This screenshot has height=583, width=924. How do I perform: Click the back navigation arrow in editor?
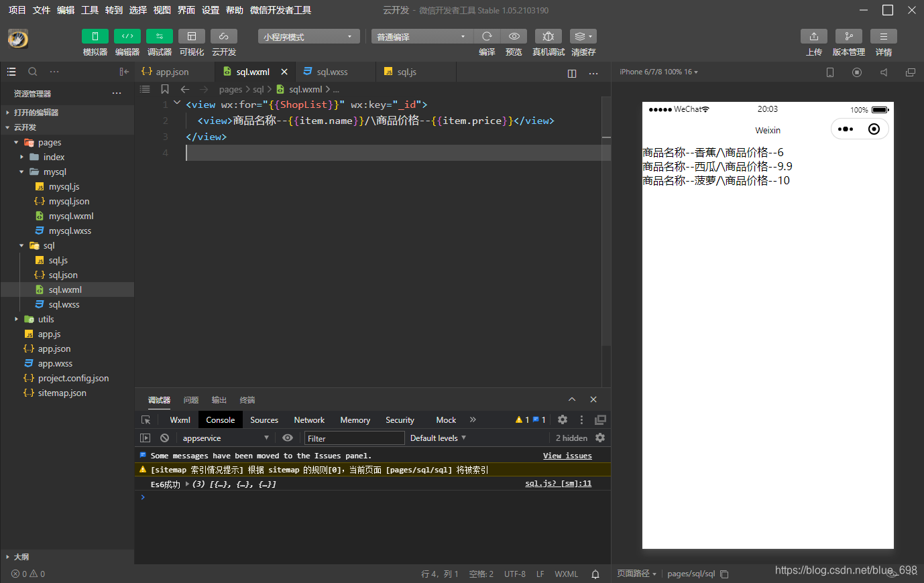[x=185, y=89]
